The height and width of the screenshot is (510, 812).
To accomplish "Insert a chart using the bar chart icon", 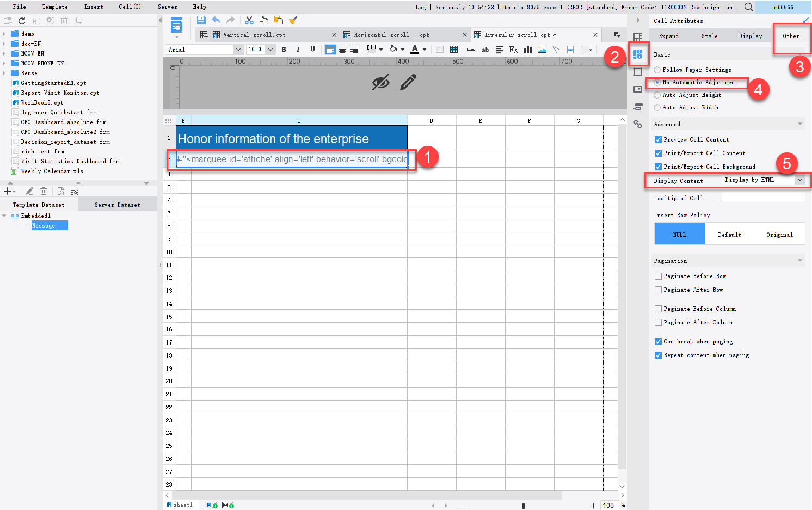I will pos(528,50).
